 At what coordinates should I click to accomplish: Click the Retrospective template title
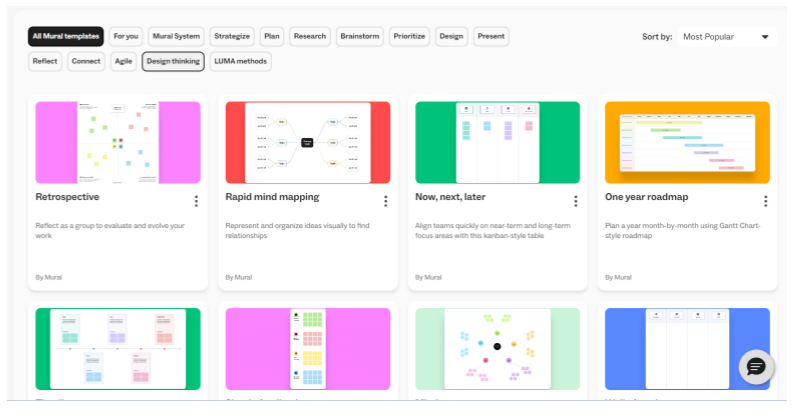pos(67,197)
